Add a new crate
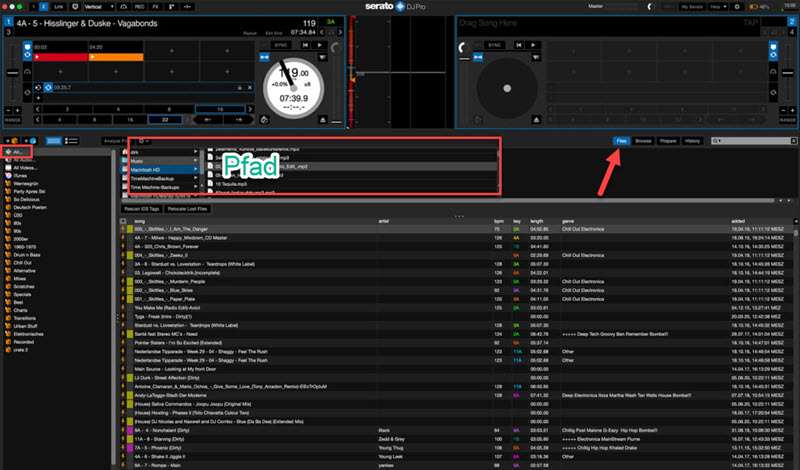The width and height of the screenshot is (800, 470). click(12, 140)
